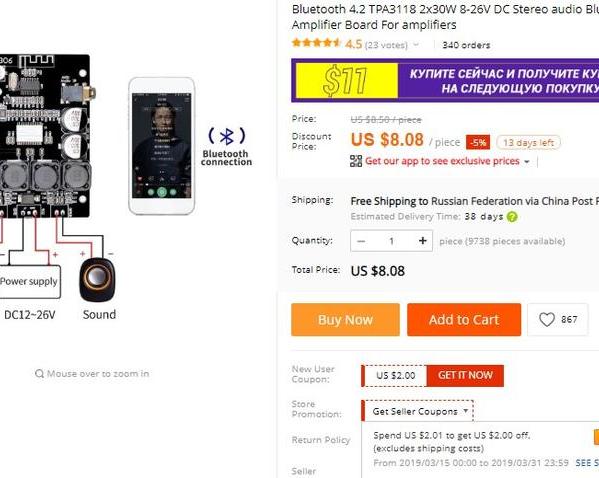Click the wishlist heart icon

[x=547, y=319]
